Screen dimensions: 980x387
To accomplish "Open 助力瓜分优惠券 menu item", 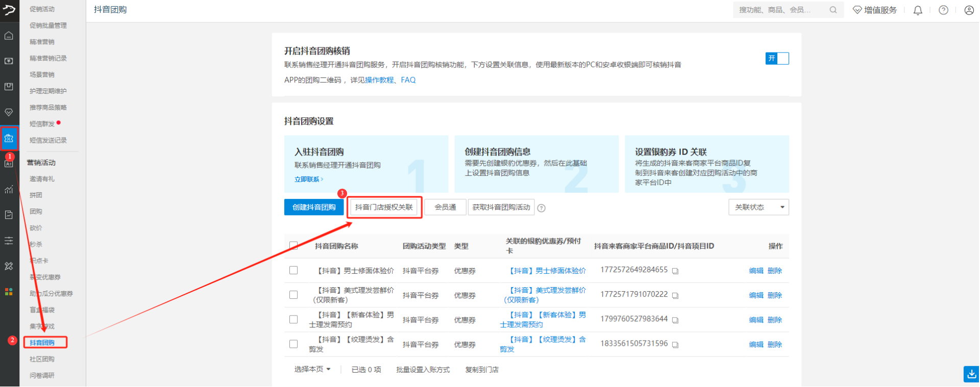I will pyautogui.click(x=51, y=294).
